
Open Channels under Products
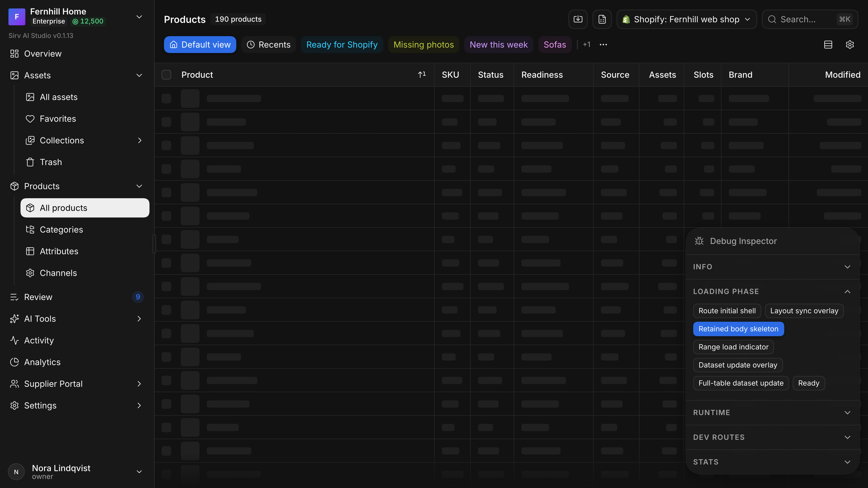click(85, 273)
